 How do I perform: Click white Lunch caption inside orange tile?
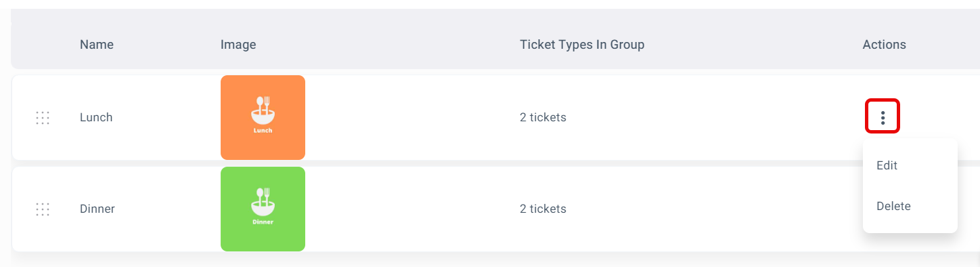pyautogui.click(x=263, y=130)
